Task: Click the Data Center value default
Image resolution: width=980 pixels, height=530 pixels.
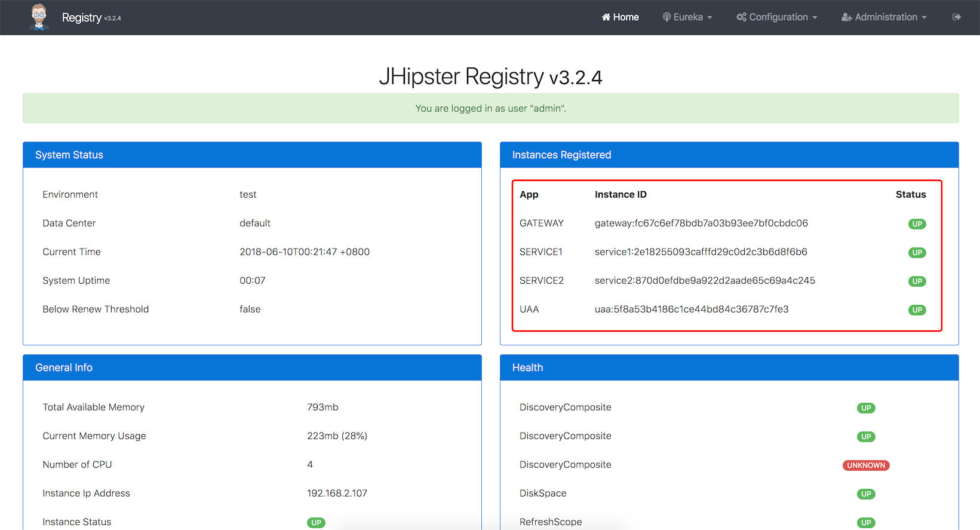Action: tap(255, 223)
